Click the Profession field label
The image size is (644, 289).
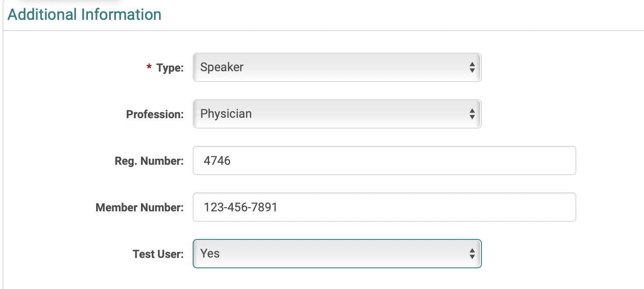(x=155, y=114)
